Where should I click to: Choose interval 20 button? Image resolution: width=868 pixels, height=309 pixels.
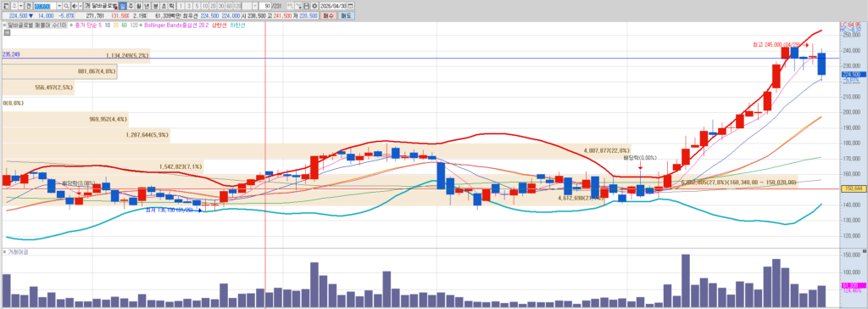(213, 6)
